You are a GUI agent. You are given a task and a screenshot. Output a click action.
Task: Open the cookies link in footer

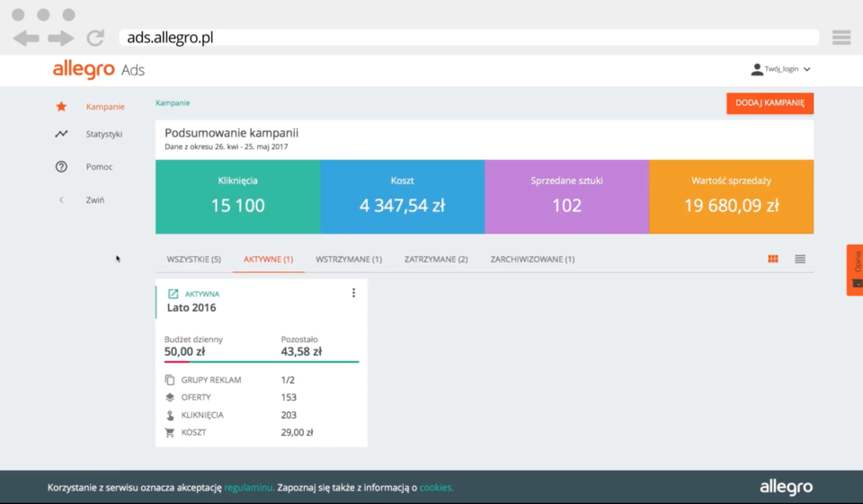pos(436,488)
